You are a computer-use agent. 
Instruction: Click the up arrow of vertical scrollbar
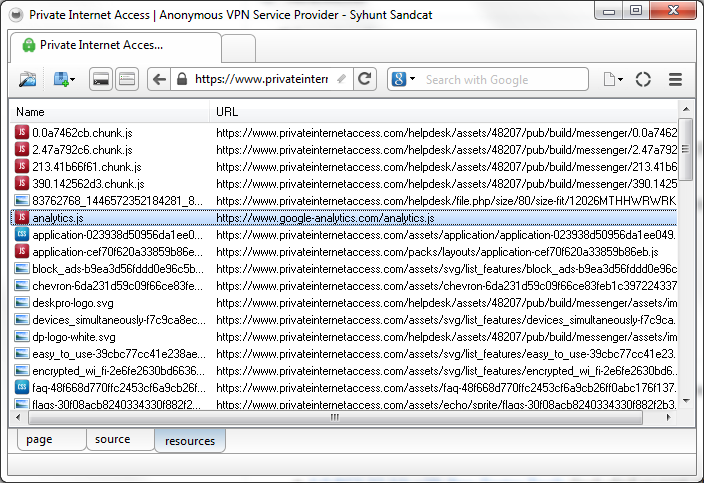(686, 109)
